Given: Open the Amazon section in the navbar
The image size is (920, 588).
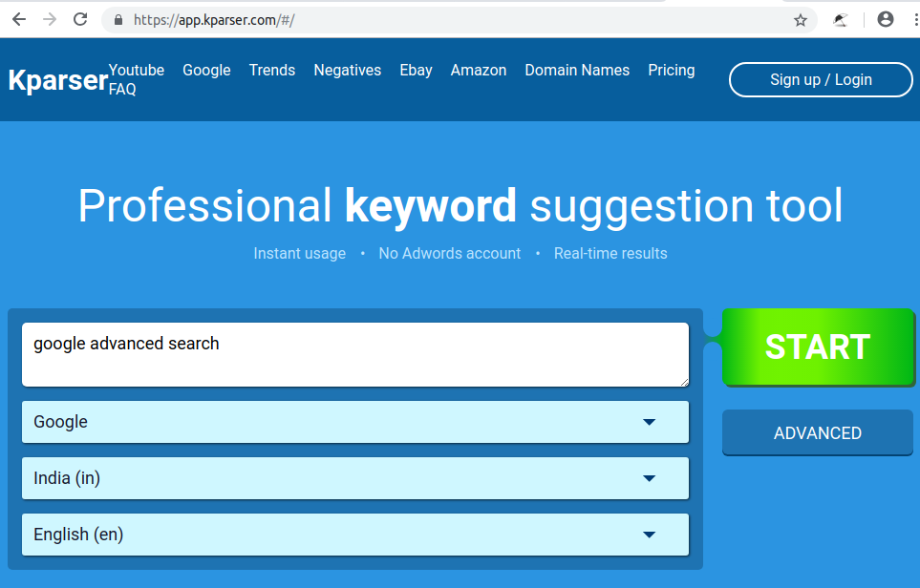Looking at the screenshot, I should [478, 70].
